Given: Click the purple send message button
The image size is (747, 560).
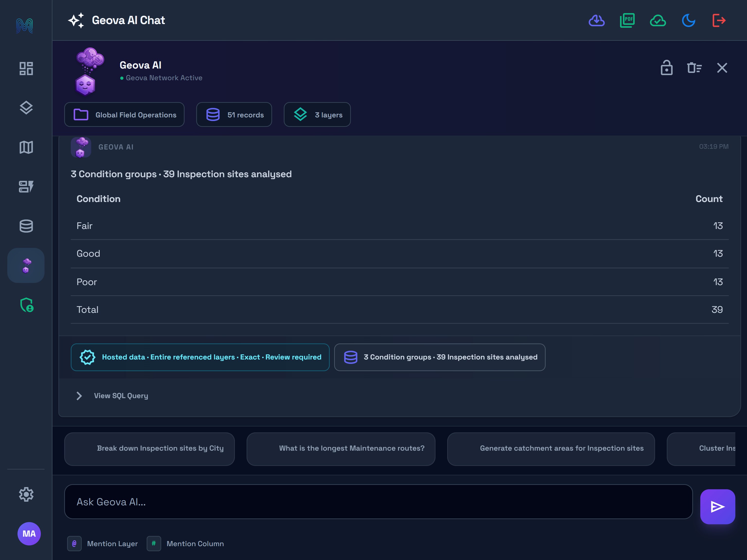Looking at the screenshot, I should coord(718,507).
